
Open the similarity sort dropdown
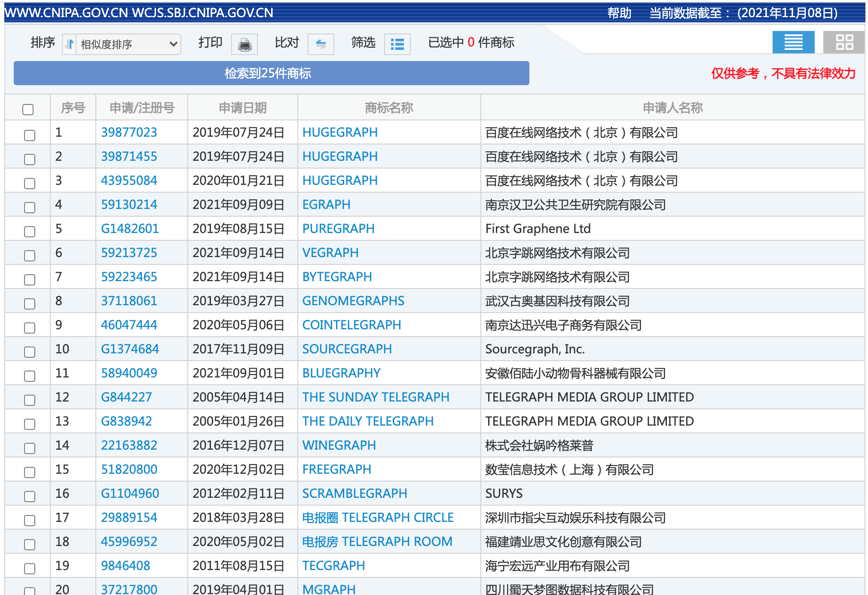[128, 44]
